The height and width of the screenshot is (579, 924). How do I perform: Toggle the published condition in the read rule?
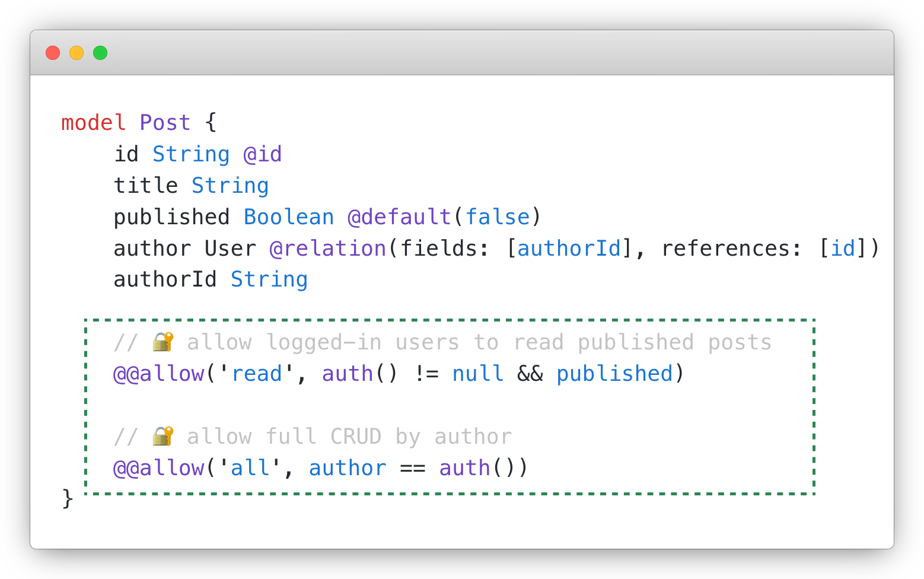click(614, 374)
